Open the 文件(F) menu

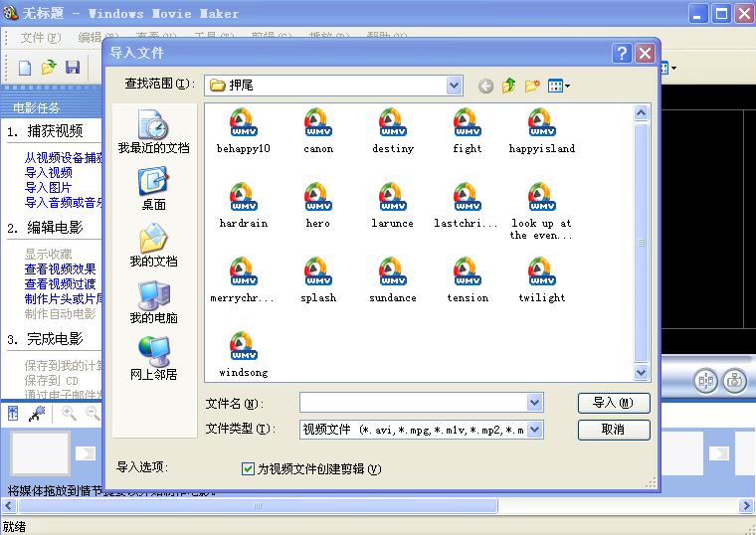pos(41,38)
